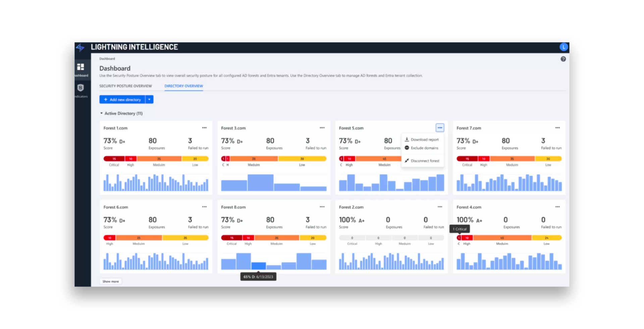Click the Medium segment of Forest 5.com severity bar
Viewport: 644px width, 329px height.
coord(384,158)
